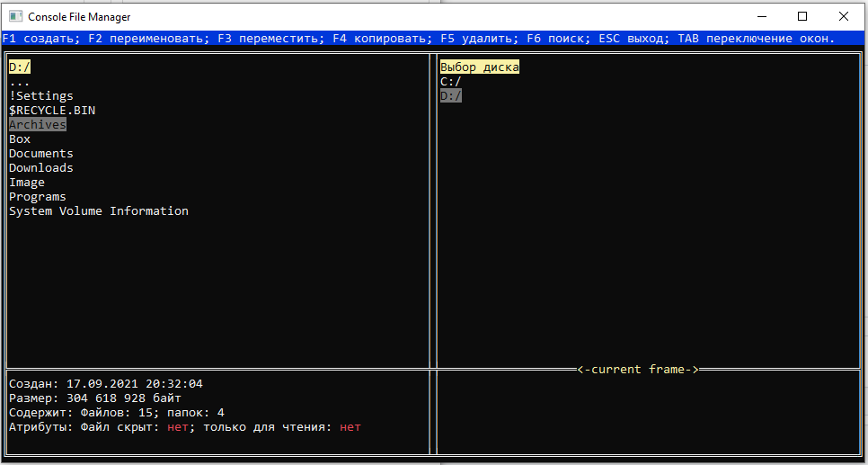The width and height of the screenshot is (868, 465).
Task: Click red 'нет' after 'только для чтения'
Action: [350, 427]
